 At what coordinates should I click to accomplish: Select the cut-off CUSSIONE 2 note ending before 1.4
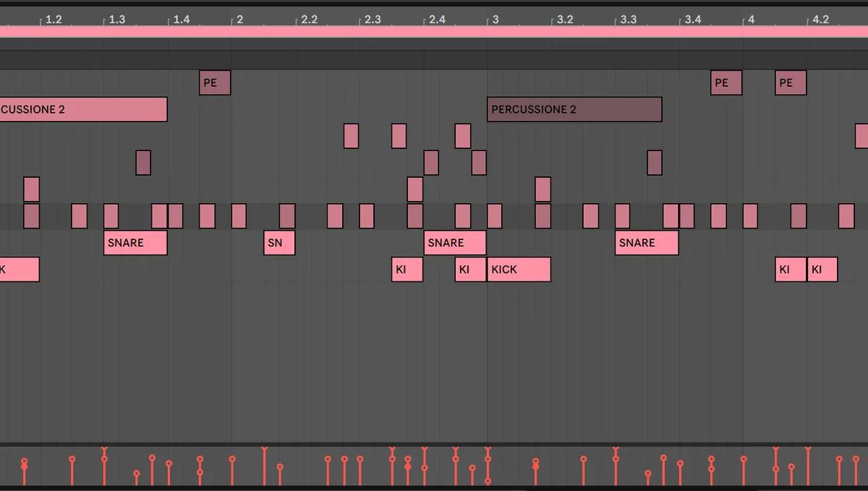click(83, 109)
